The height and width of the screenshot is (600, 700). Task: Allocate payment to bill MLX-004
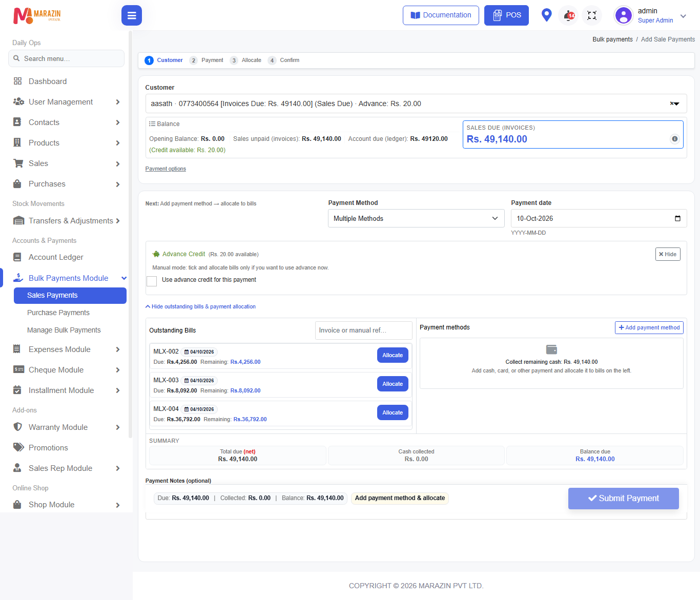(393, 412)
